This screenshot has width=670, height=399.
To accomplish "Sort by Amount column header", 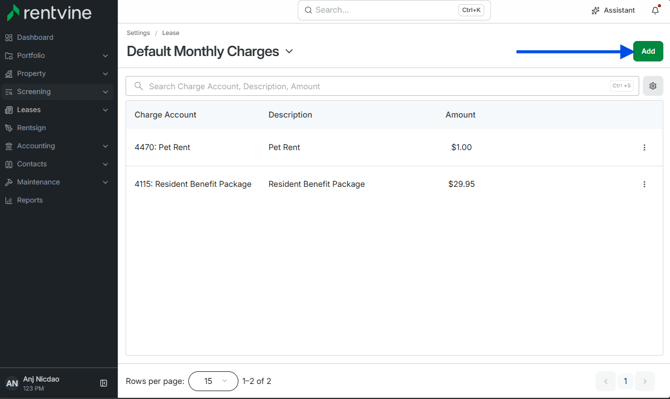I will point(460,115).
